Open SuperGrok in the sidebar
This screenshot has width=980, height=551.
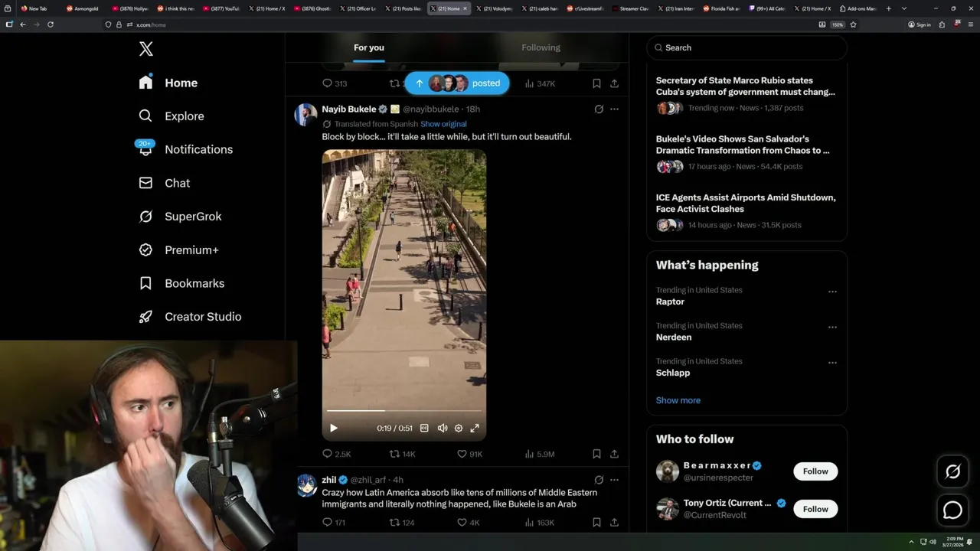click(x=181, y=217)
